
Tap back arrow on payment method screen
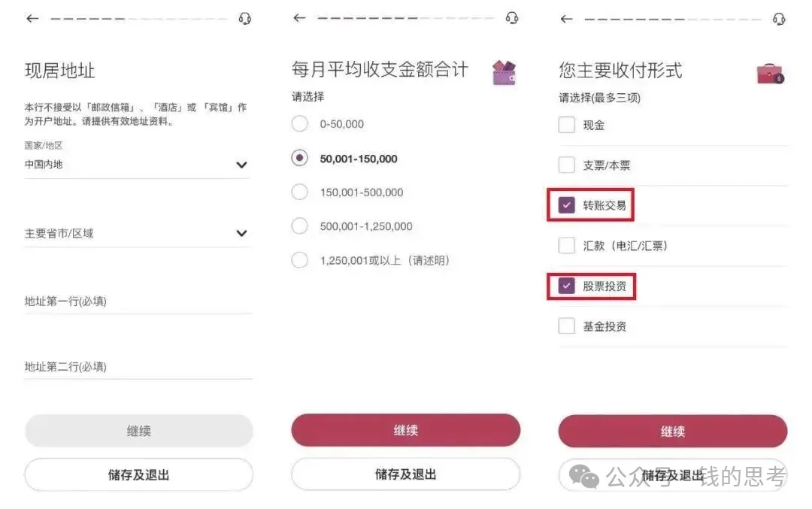click(x=567, y=19)
